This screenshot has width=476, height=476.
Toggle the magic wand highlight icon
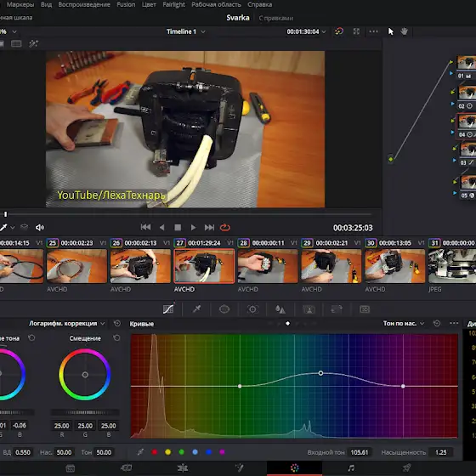click(33, 43)
